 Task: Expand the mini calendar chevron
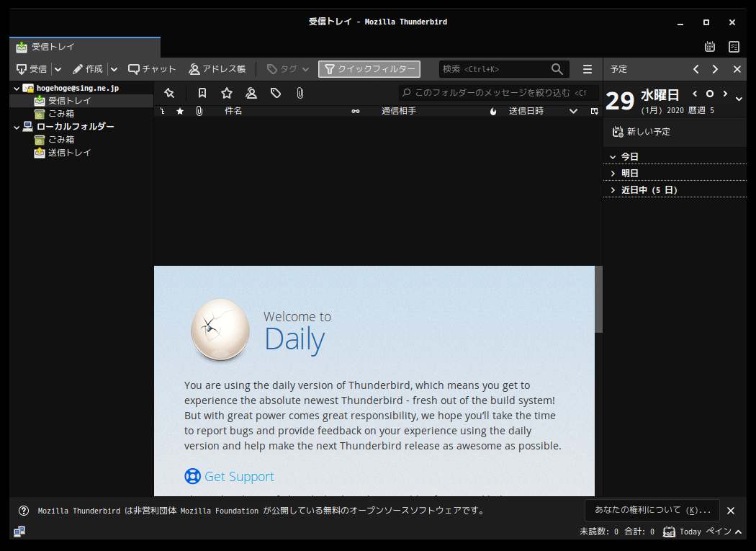click(739, 99)
